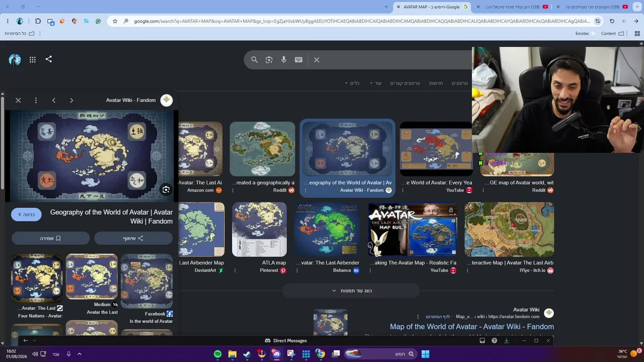Open a new browser tab
Image resolution: width=644 pixels, height=362 pixels.
point(386,7)
